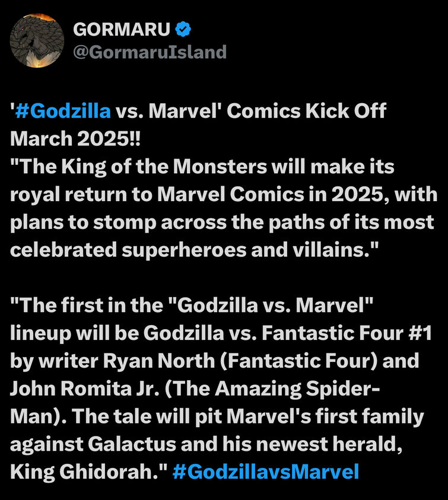
Task: Click 'Comics Kick Off' in headline
Action: [306, 111]
